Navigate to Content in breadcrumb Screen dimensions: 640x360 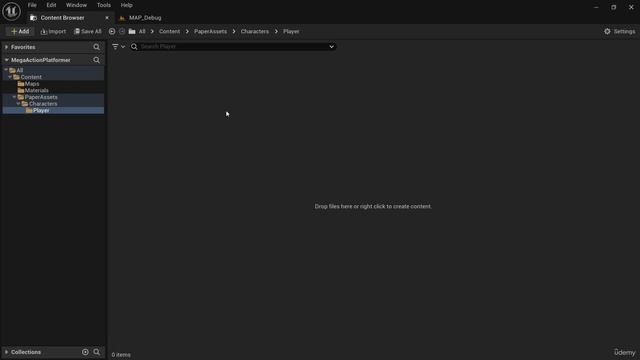(169, 31)
